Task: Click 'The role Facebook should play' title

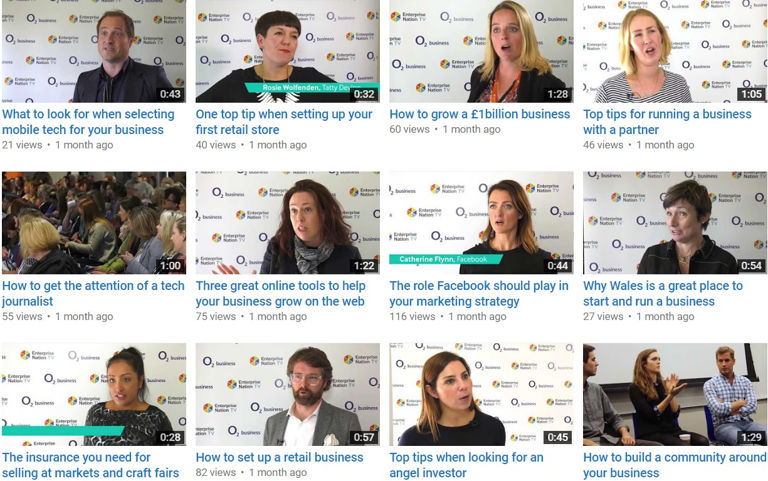Action: tap(479, 293)
